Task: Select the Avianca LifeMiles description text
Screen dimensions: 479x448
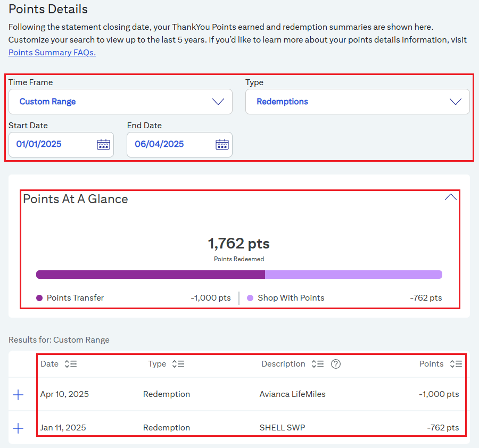Action: tap(292, 394)
